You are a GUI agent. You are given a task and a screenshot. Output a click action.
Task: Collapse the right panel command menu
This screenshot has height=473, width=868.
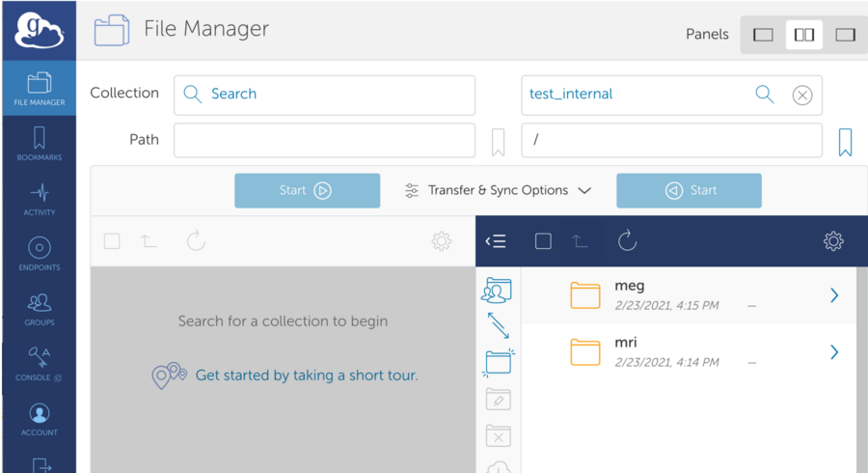pos(496,240)
